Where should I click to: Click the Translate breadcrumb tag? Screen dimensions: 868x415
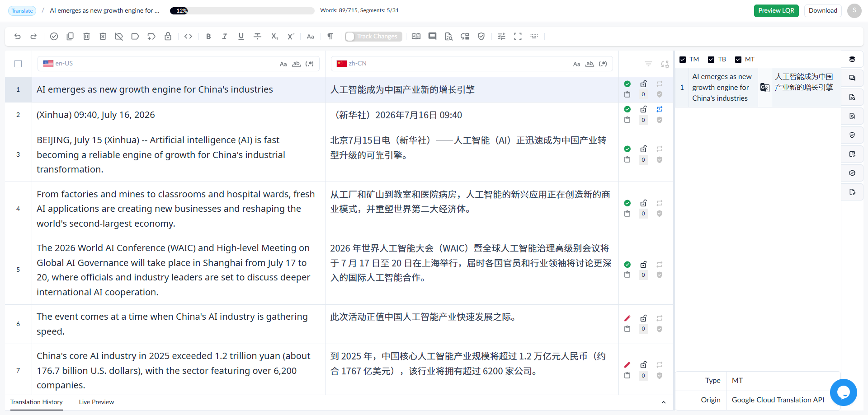pyautogui.click(x=22, y=11)
